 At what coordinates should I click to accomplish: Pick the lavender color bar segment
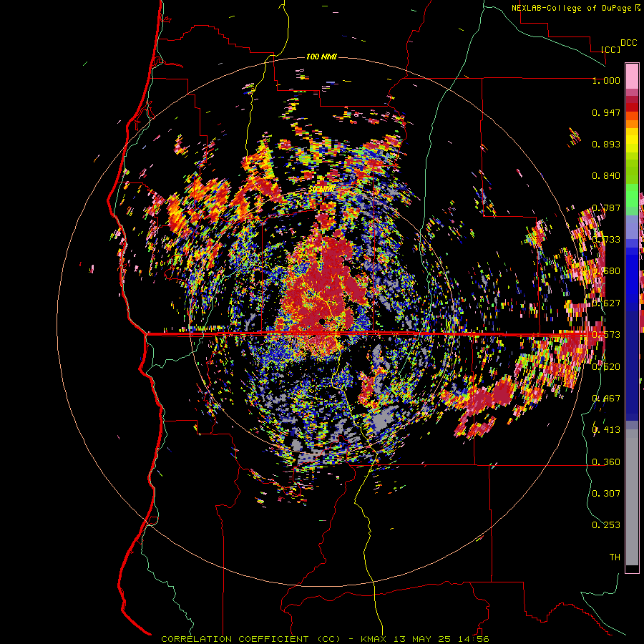pyautogui.click(x=632, y=227)
